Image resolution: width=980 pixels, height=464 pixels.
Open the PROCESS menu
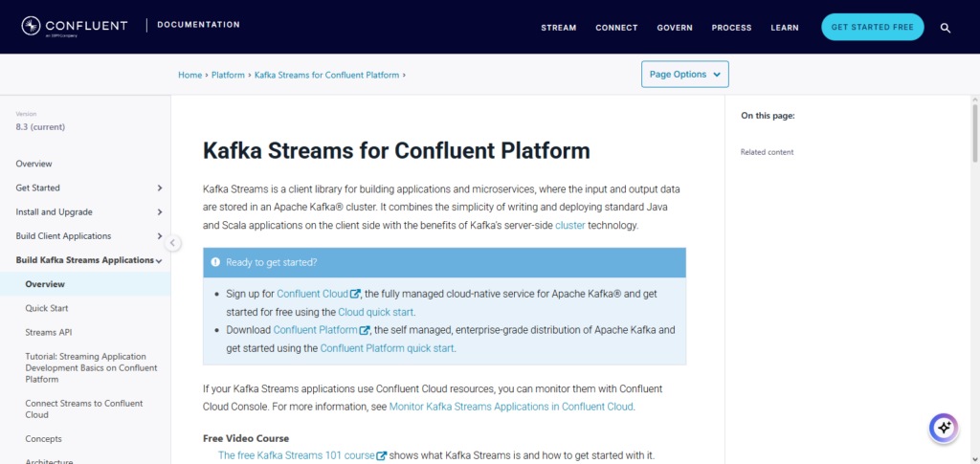click(731, 28)
